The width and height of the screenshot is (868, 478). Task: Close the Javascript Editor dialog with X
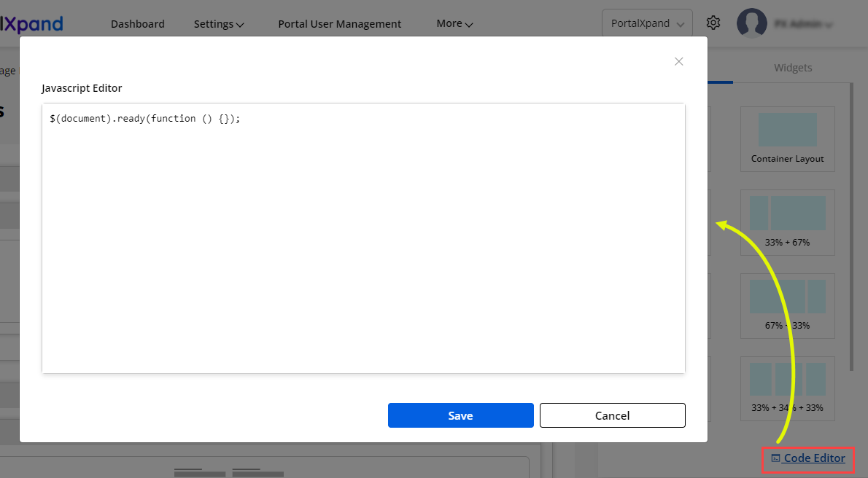678,61
